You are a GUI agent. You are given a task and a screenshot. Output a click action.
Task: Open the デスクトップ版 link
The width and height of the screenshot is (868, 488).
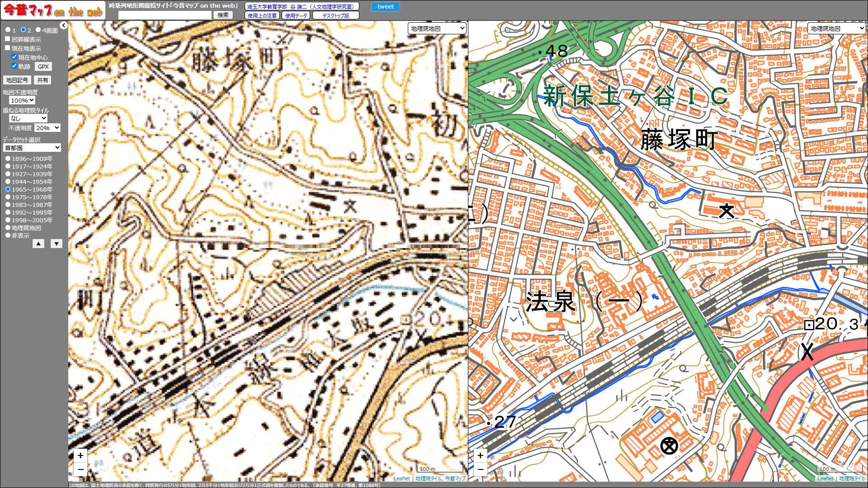pos(335,15)
